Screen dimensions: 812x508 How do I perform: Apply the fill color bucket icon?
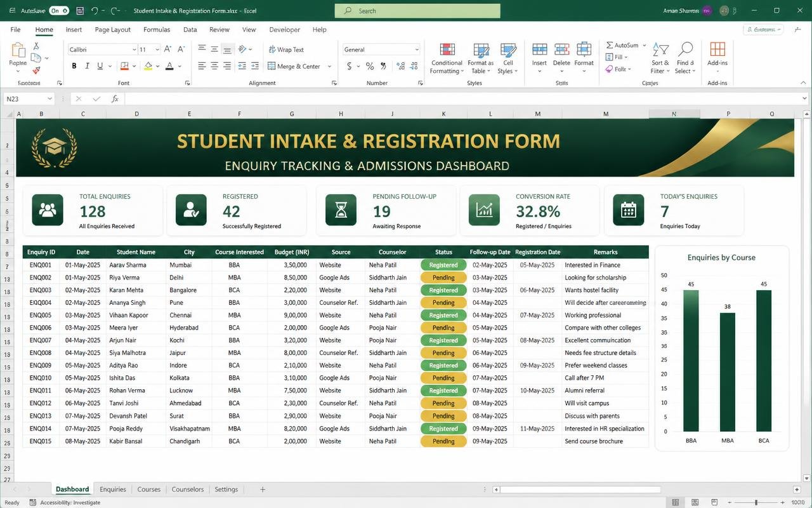pyautogui.click(x=148, y=66)
